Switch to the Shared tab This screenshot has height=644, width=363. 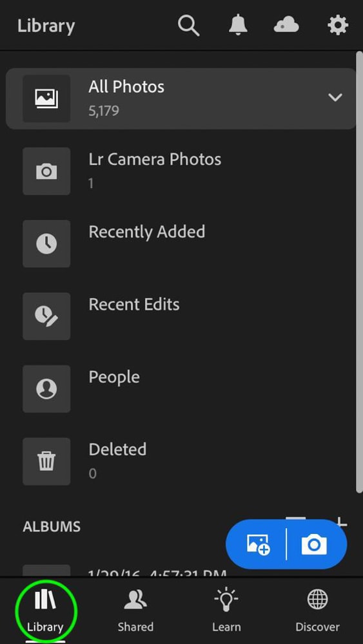(x=135, y=611)
